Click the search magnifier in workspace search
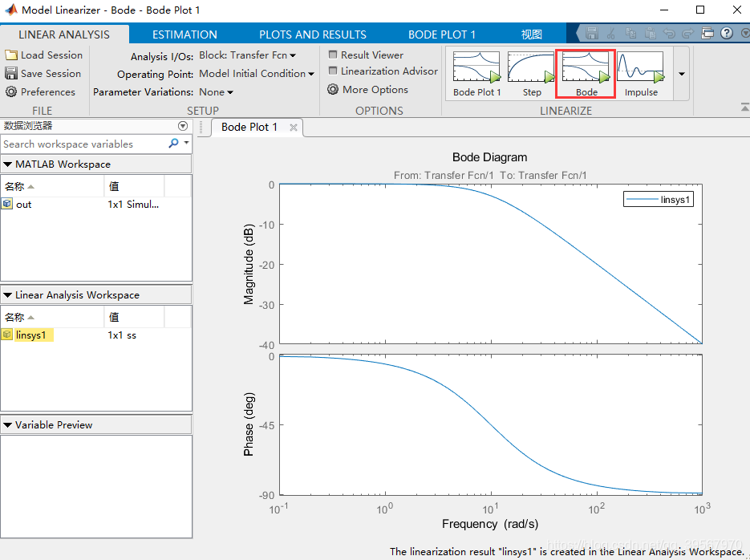This screenshot has width=750, height=560. 173,143
